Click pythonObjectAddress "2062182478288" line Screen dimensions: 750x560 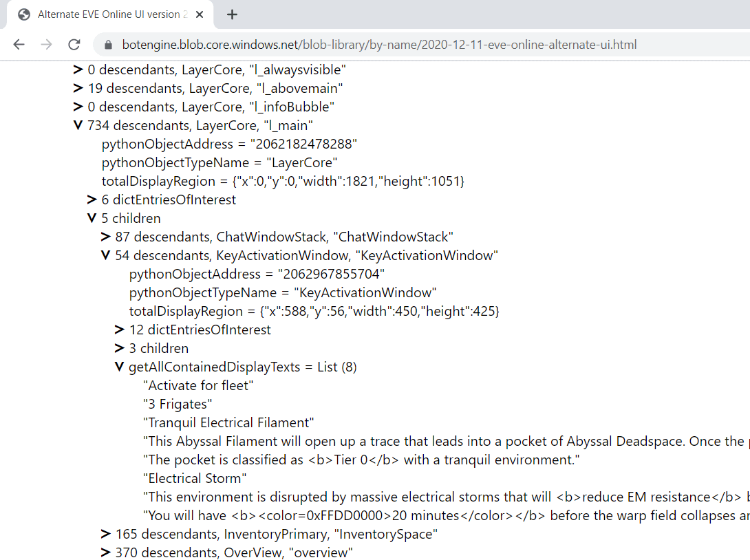click(x=229, y=144)
